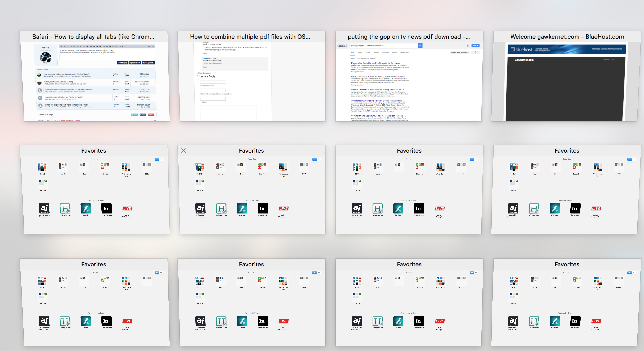Click the blue Google search magnifier button
The width and height of the screenshot is (644, 351).
tap(420, 46)
